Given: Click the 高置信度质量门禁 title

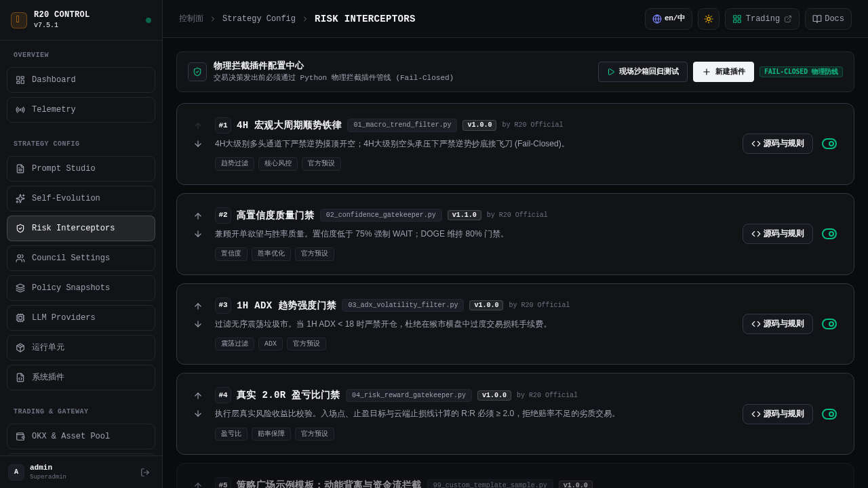Looking at the screenshot, I should (x=275, y=216).
